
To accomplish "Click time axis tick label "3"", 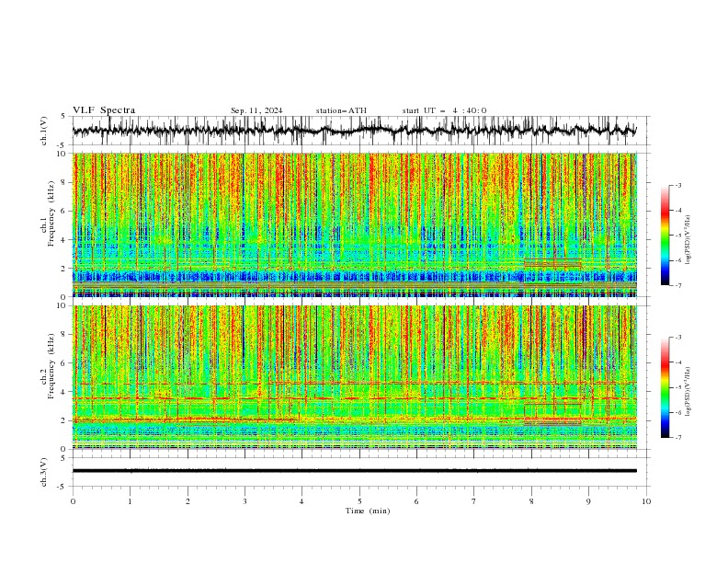I will [245, 501].
